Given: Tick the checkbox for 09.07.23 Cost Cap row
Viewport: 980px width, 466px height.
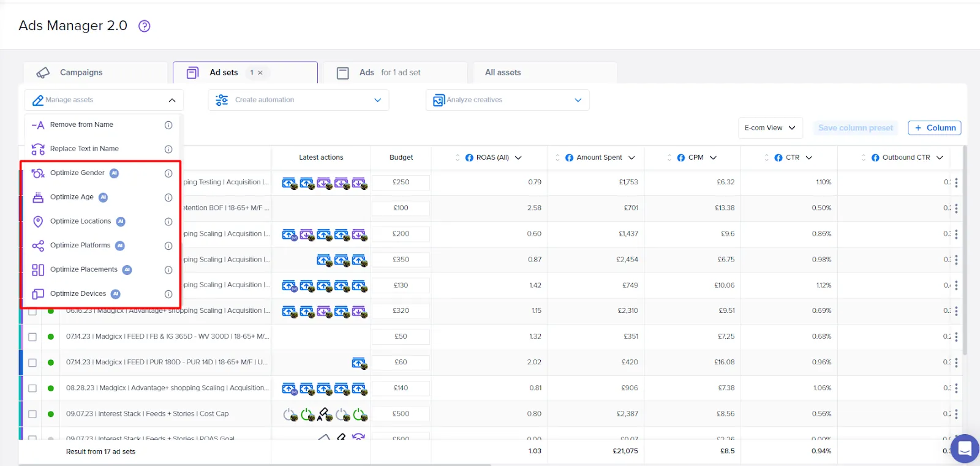Looking at the screenshot, I should coord(32,414).
